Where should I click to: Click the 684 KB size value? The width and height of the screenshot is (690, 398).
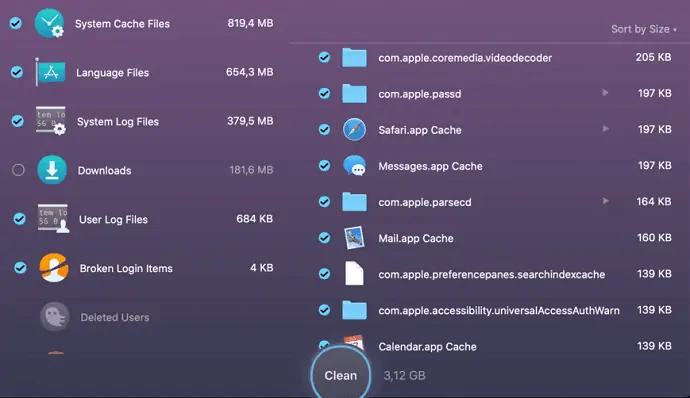click(255, 218)
